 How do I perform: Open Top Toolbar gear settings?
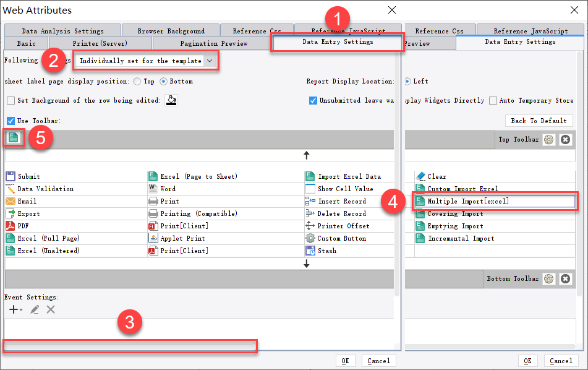(x=548, y=139)
